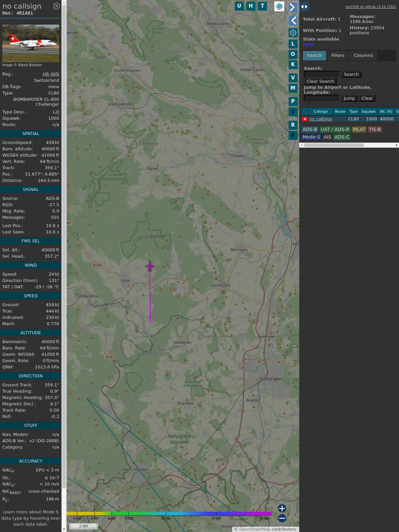Expand sidebar using right chevron arrow
Image resolution: width=399 pixels, height=532 pixels.
293,7
